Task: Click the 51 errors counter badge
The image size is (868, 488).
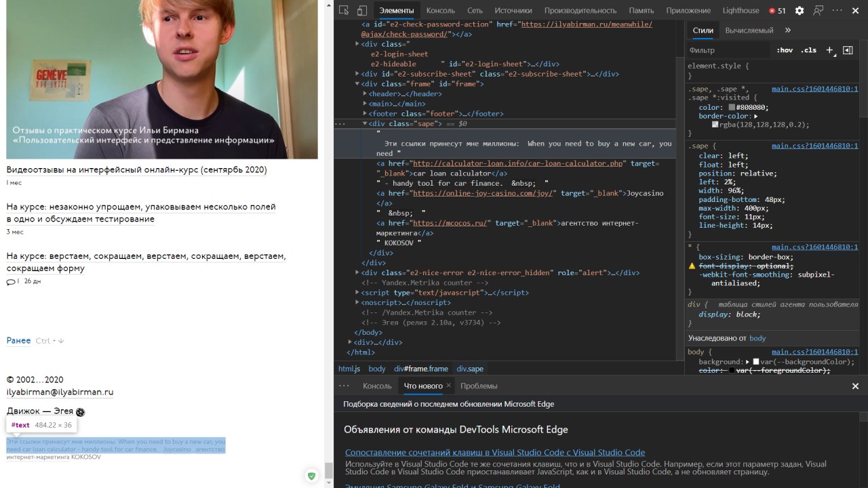Action: (777, 11)
